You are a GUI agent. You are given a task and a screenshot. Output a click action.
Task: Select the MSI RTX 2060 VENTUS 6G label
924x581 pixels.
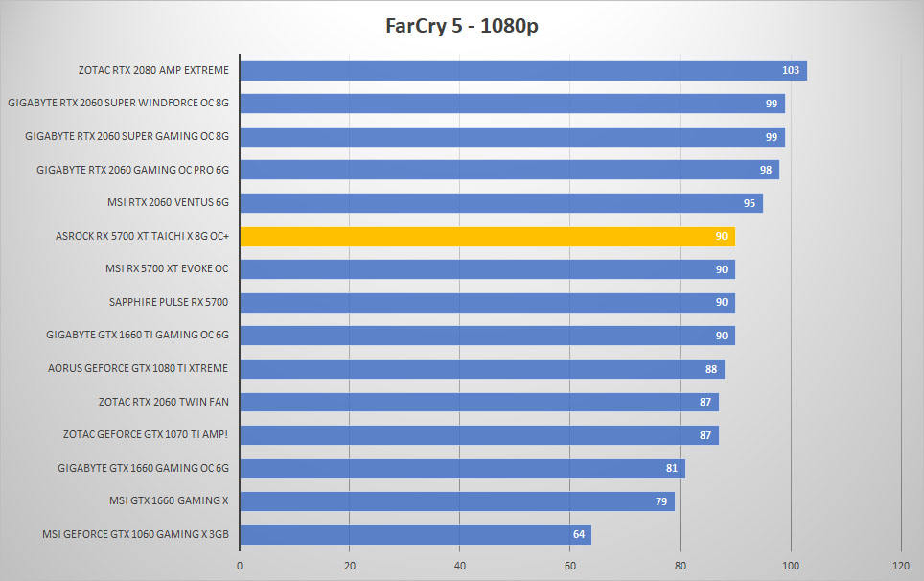(168, 202)
